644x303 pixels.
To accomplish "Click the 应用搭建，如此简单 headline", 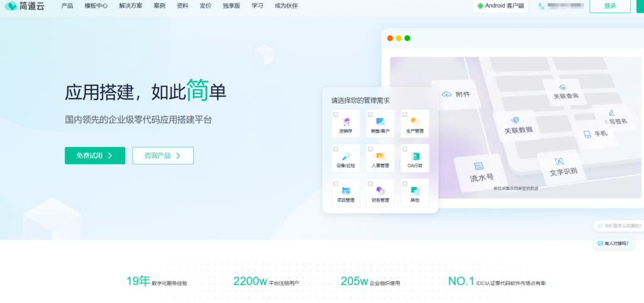I will pos(145,91).
